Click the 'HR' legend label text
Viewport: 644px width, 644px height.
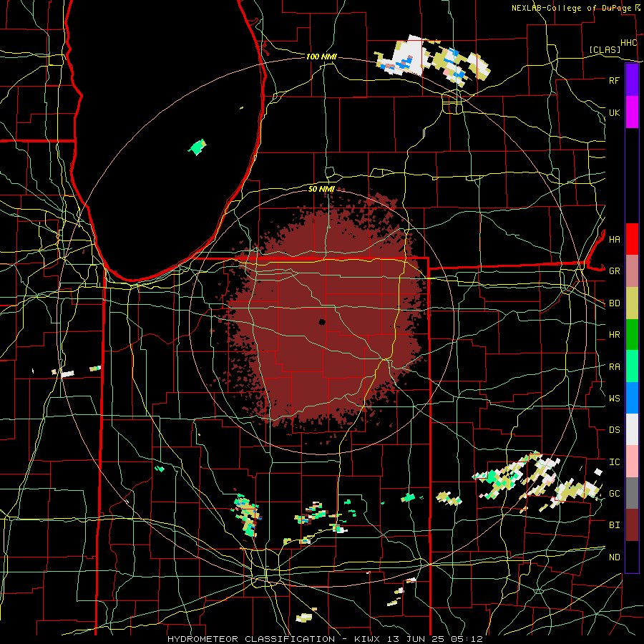tap(614, 335)
